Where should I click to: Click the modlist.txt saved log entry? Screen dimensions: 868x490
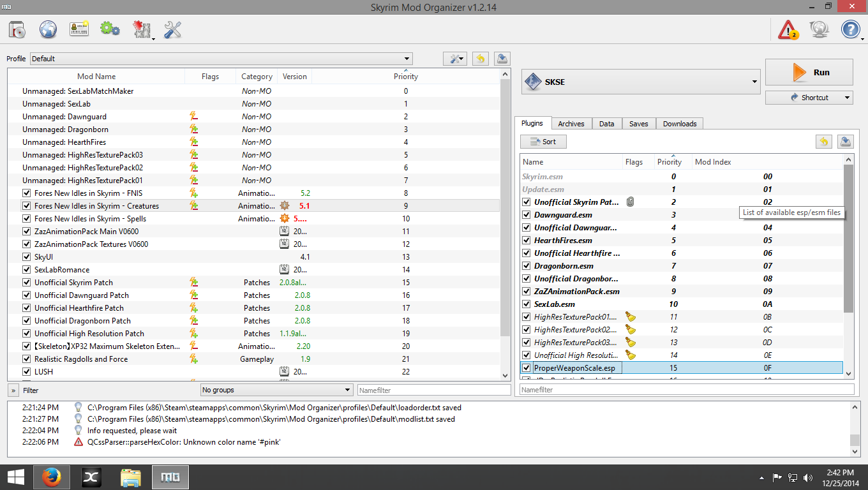tap(271, 419)
